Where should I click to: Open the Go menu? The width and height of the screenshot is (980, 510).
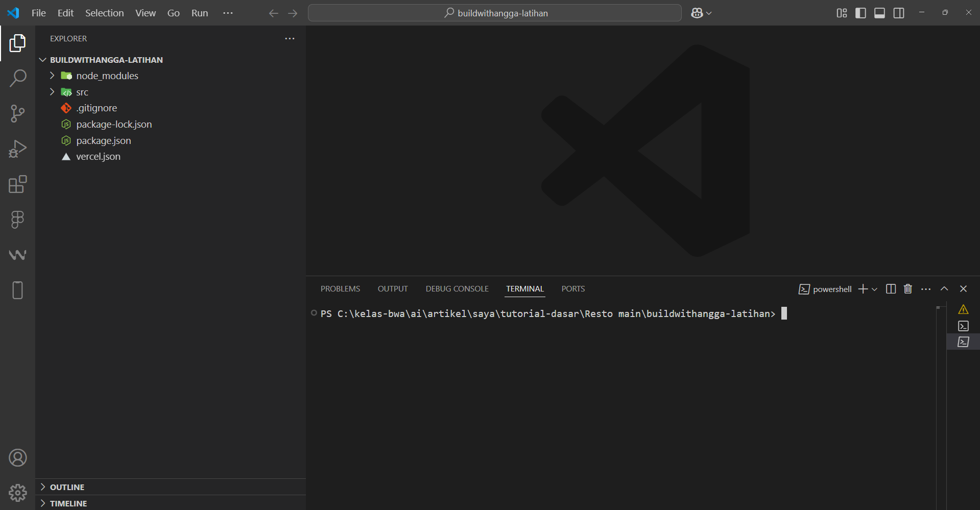(174, 13)
